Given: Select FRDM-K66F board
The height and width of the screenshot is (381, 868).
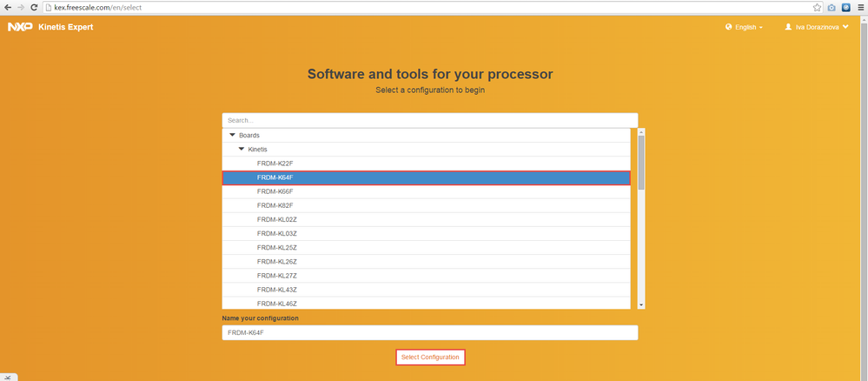Looking at the screenshot, I should coord(427,191).
